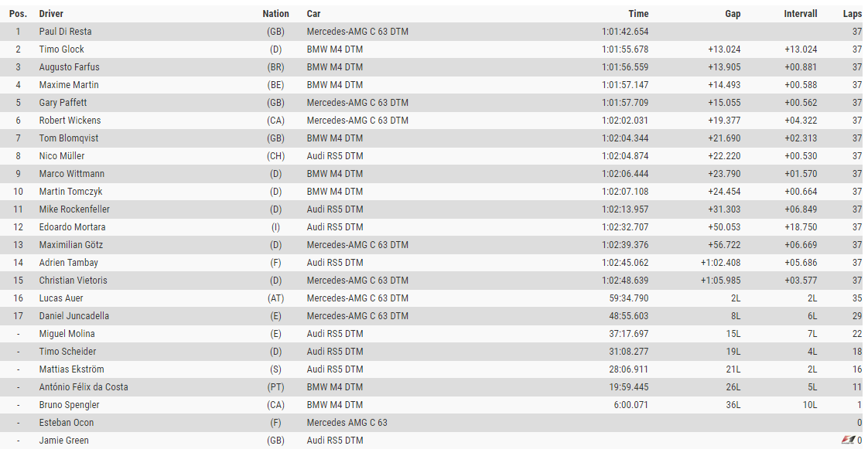The width and height of the screenshot is (868, 456).
Task: Click winning time 1:01:42.654
Action: coord(624,32)
